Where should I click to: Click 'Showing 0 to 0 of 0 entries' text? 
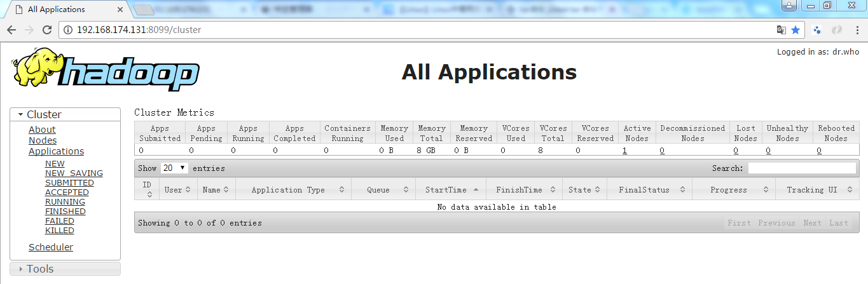tap(200, 223)
